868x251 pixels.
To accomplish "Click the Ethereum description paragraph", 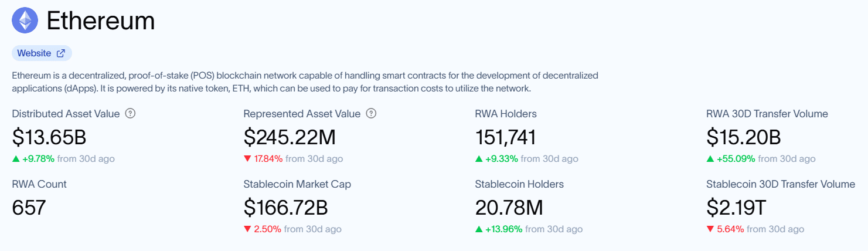I will pos(305,82).
